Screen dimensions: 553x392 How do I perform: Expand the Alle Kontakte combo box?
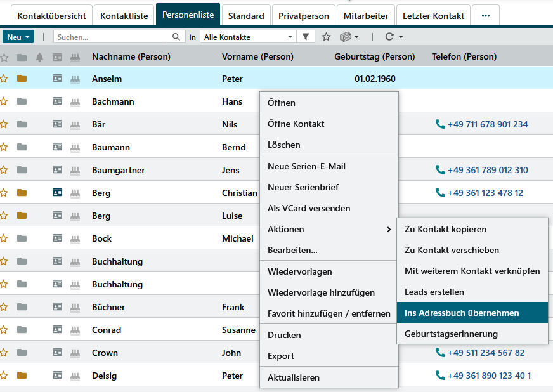tap(290, 37)
